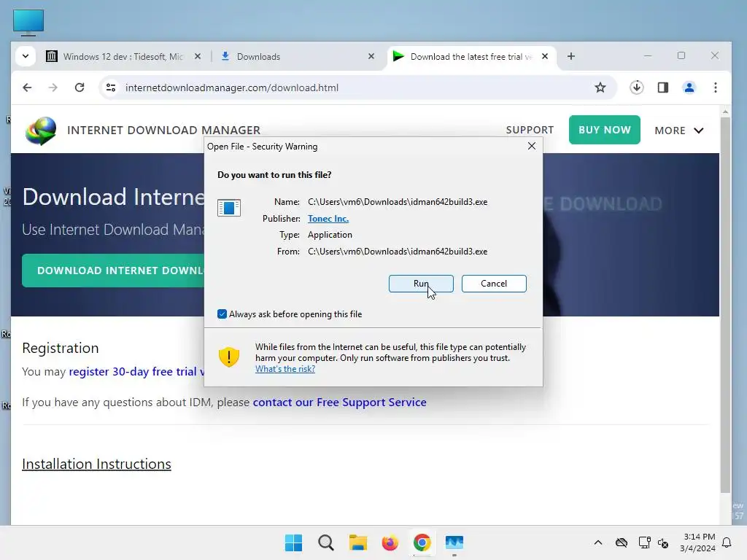Open the blue monitoring app on taskbar
This screenshot has width=747, height=560.
(454, 542)
